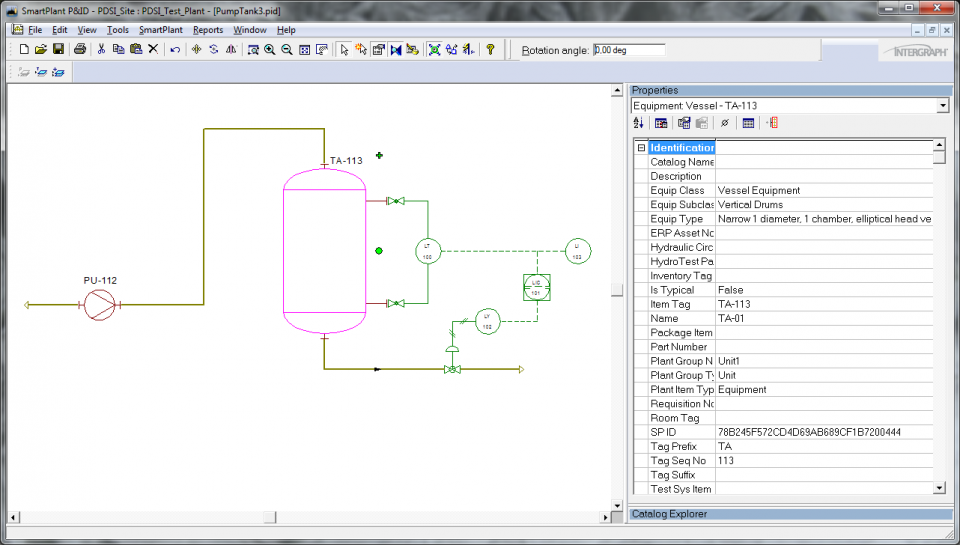Click the Rotation angle input field
The height and width of the screenshot is (545, 960).
(x=628, y=50)
